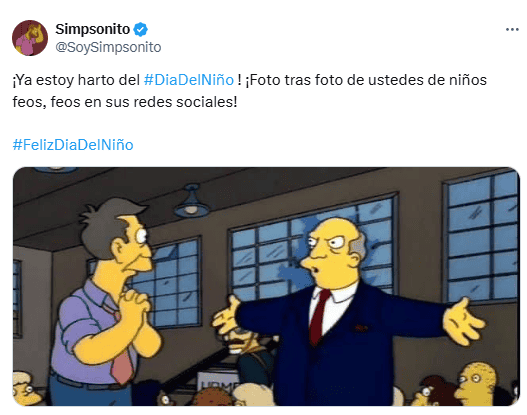527x415 pixels.
Task: Click the white "HOME" sign in the crowd
Action: pyautogui.click(x=218, y=383)
